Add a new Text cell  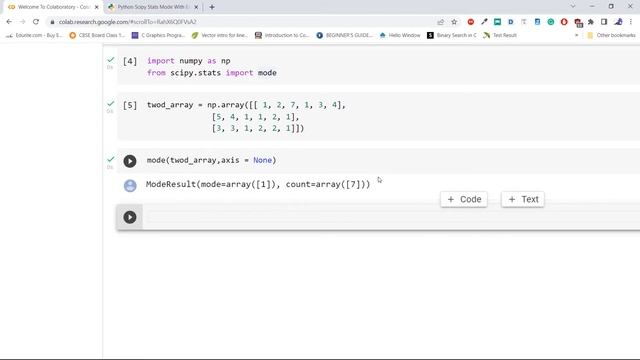coord(523,199)
